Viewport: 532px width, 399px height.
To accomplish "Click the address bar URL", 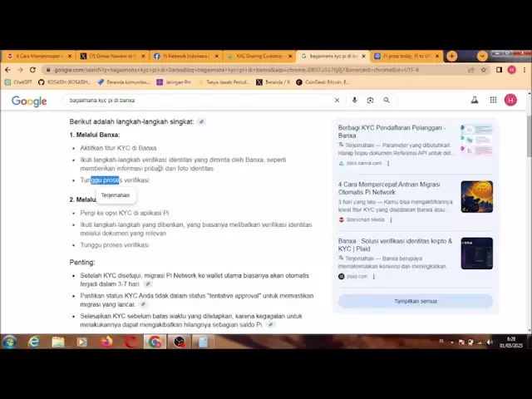I will [236, 70].
